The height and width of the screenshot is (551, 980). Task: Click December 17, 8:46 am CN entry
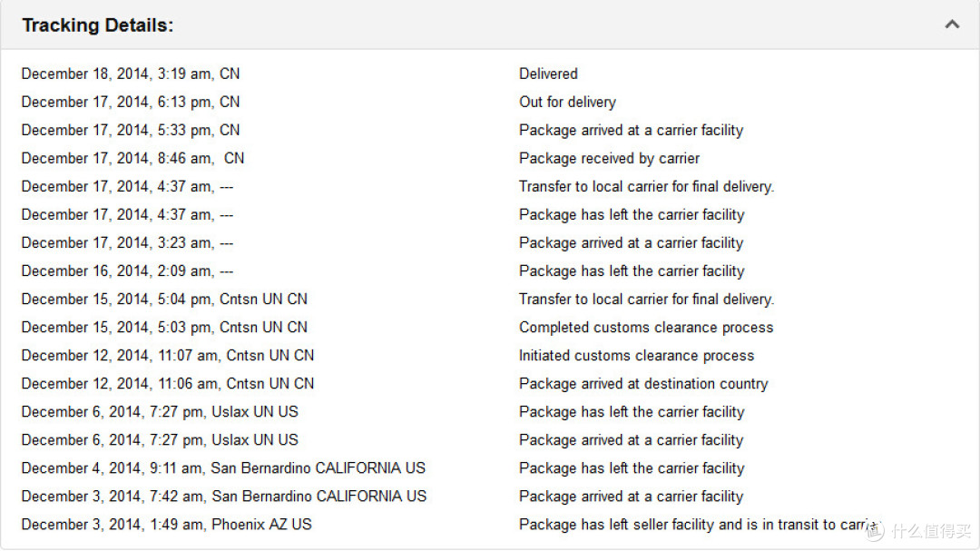point(132,158)
